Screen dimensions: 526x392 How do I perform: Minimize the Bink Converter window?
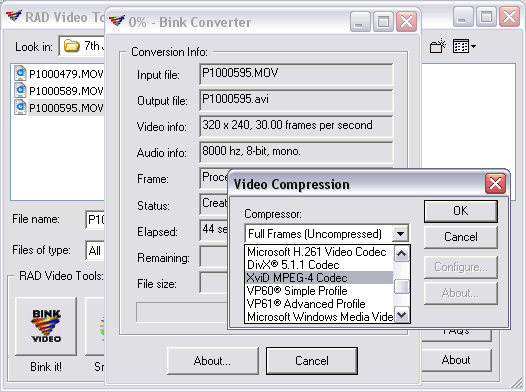360,22
